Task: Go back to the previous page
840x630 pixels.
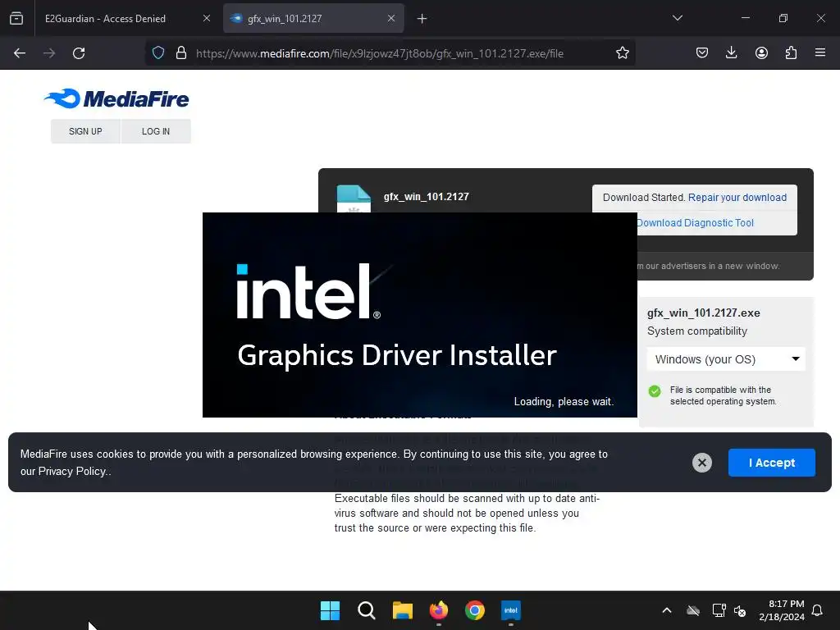Action: 20,53
